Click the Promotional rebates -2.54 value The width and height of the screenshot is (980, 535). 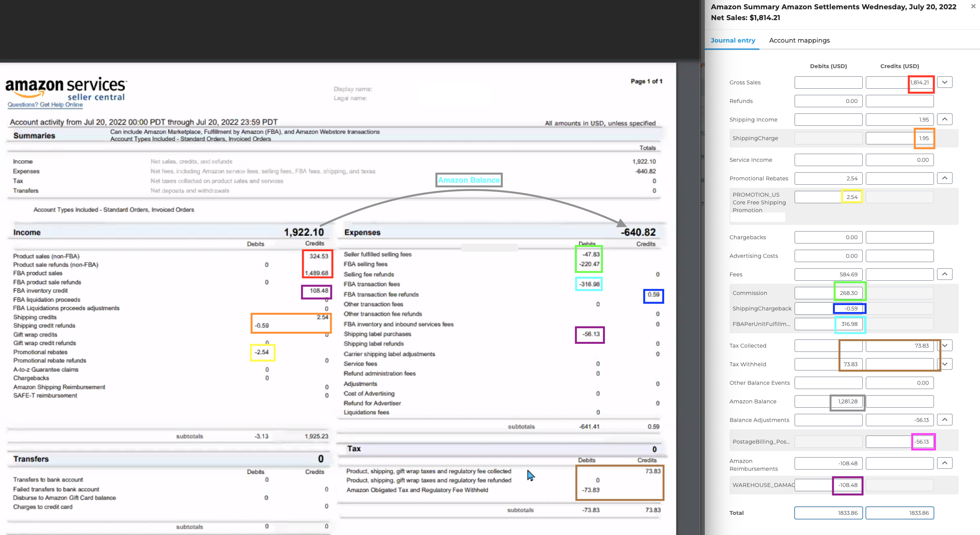(x=262, y=352)
